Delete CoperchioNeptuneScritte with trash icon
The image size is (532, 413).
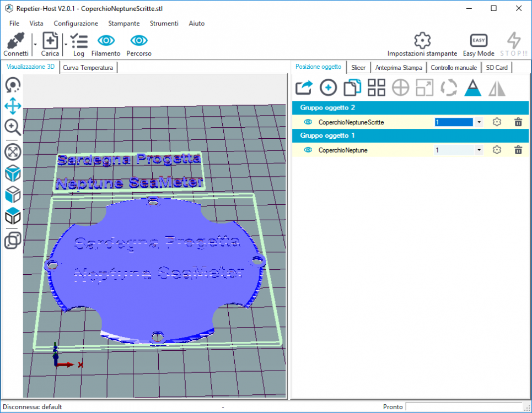(x=518, y=122)
